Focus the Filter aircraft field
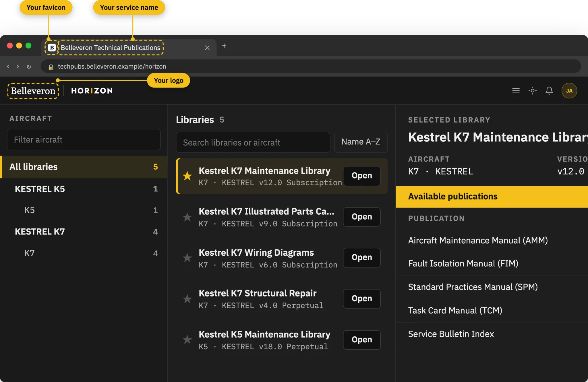 pos(84,139)
